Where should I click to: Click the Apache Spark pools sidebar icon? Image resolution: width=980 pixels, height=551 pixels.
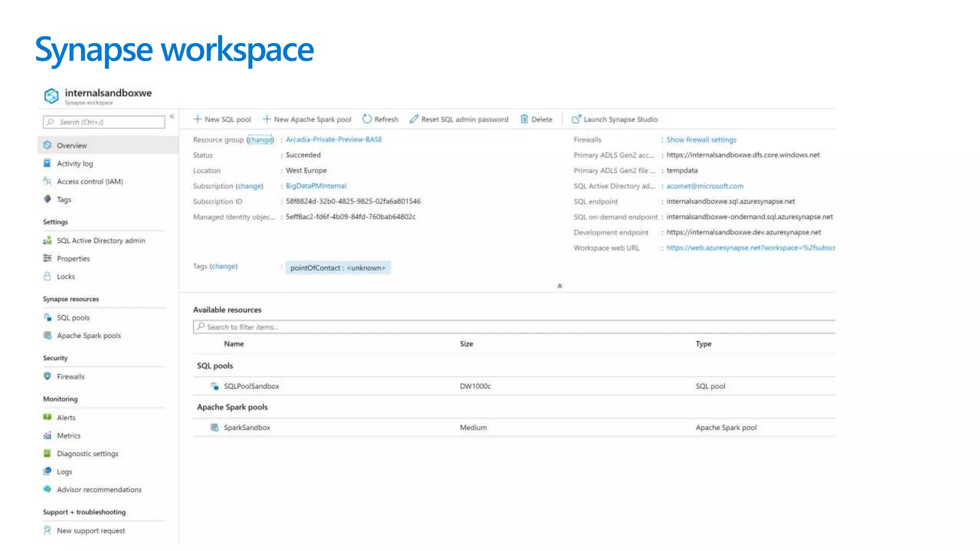(x=47, y=335)
